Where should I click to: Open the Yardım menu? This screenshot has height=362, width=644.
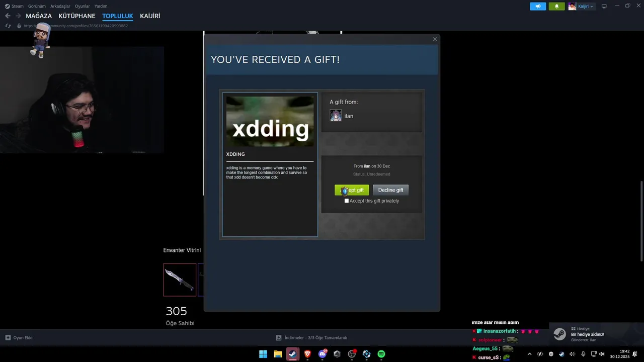coord(101,6)
